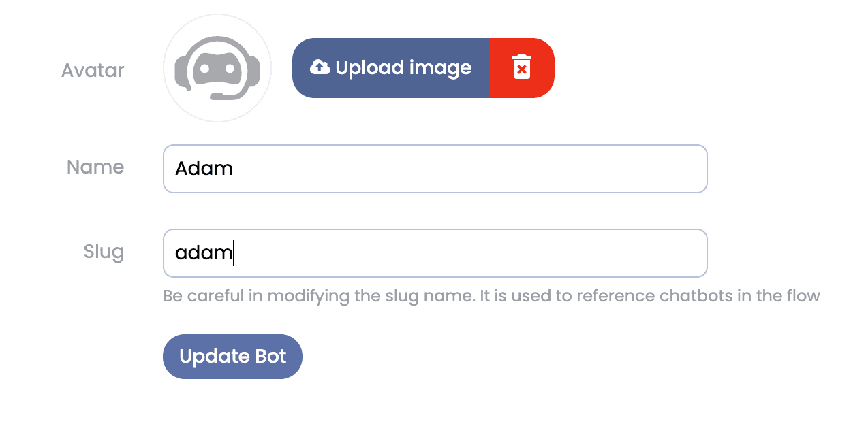Click empty space inside the Name textbox
Viewport: 868px width, 441px height.
(x=470, y=169)
